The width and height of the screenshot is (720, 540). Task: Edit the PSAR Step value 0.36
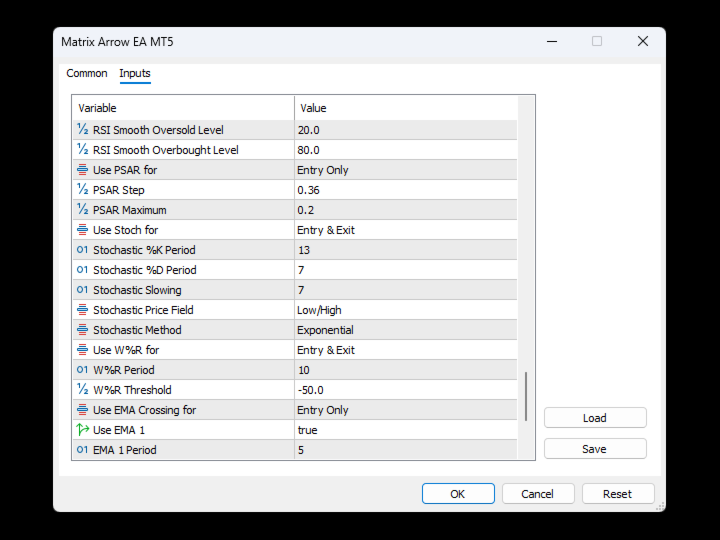(x=405, y=190)
